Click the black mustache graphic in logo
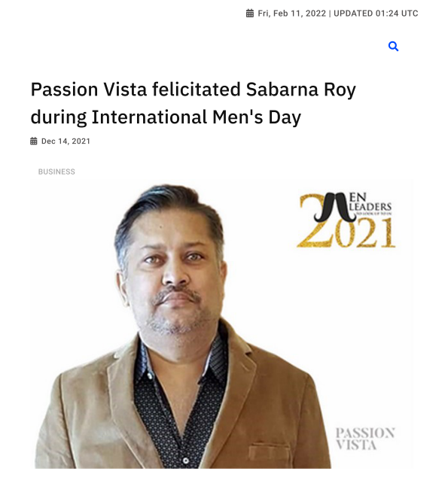The height and width of the screenshot is (489, 448). click(x=335, y=207)
